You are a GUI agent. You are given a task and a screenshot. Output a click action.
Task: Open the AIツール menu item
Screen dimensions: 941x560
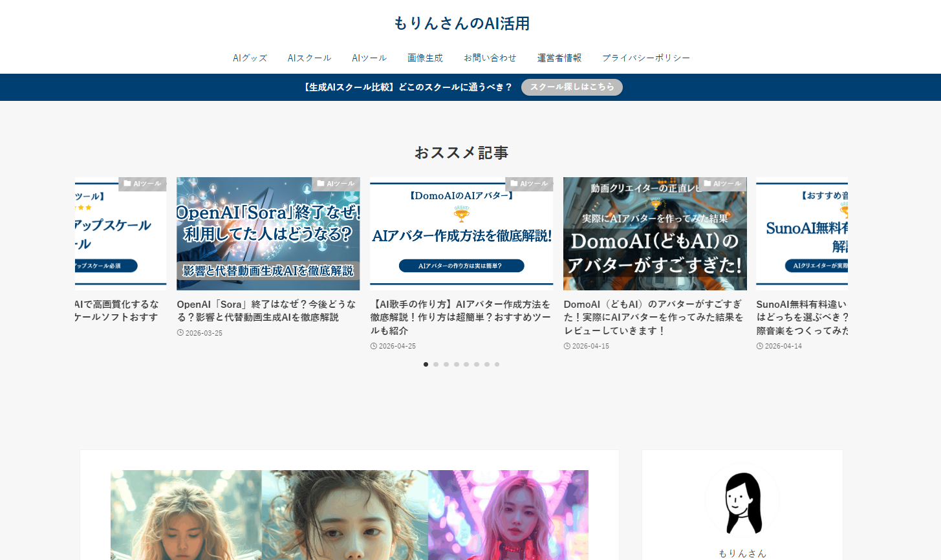[369, 58]
